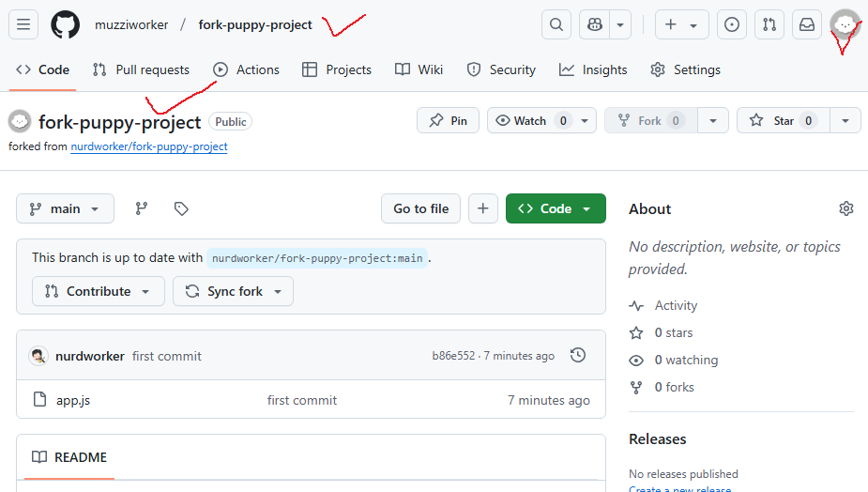The image size is (868, 492).
Task: Click the Fork button
Action: (651, 120)
